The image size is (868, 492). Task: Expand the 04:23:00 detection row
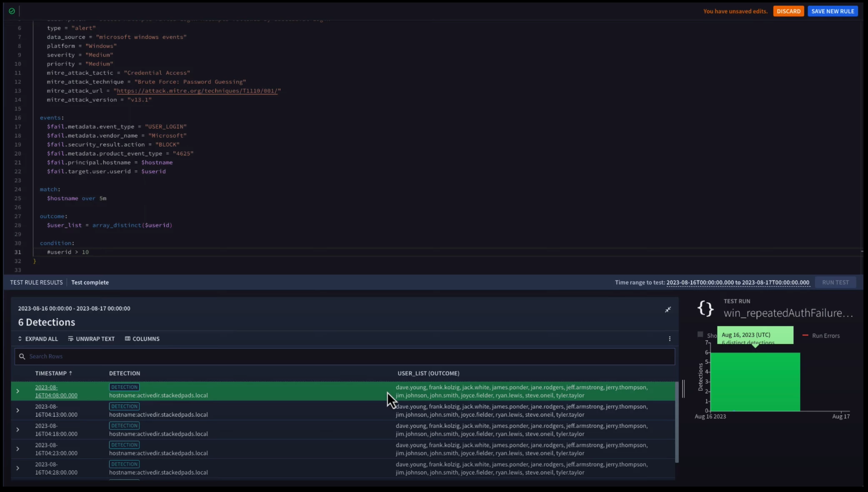18,449
